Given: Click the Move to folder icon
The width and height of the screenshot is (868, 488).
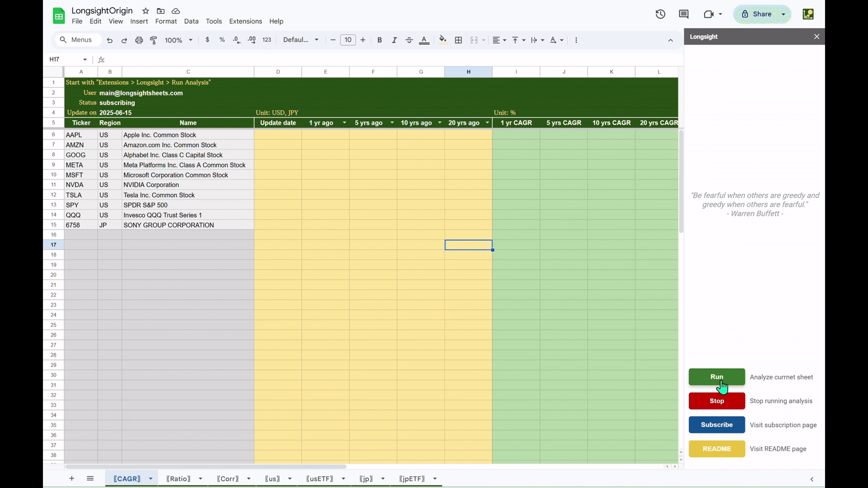Looking at the screenshot, I should [x=161, y=11].
